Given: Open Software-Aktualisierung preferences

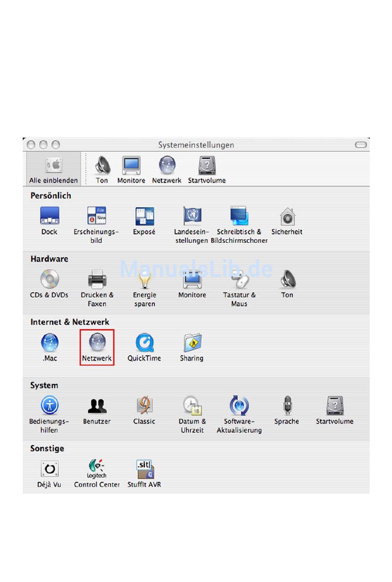Looking at the screenshot, I should [239, 415].
